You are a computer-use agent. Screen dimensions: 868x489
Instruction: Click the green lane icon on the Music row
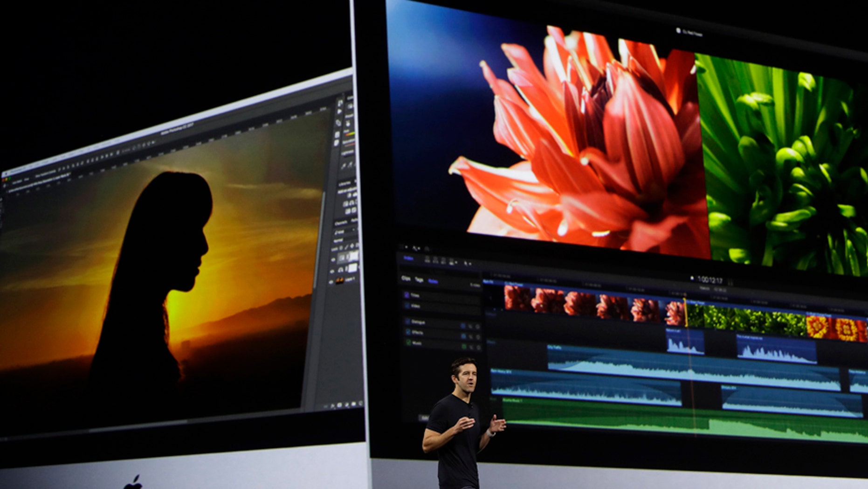pyautogui.click(x=464, y=347)
